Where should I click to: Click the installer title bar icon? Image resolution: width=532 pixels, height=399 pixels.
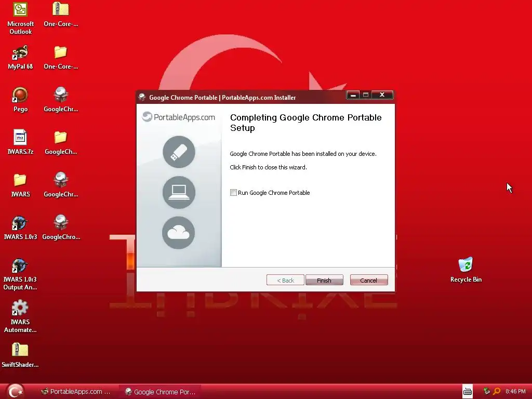pos(142,97)
